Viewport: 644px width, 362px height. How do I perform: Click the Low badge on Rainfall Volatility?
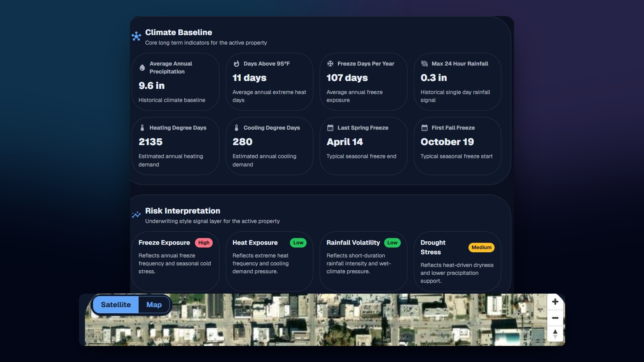[x=392, y=243]
